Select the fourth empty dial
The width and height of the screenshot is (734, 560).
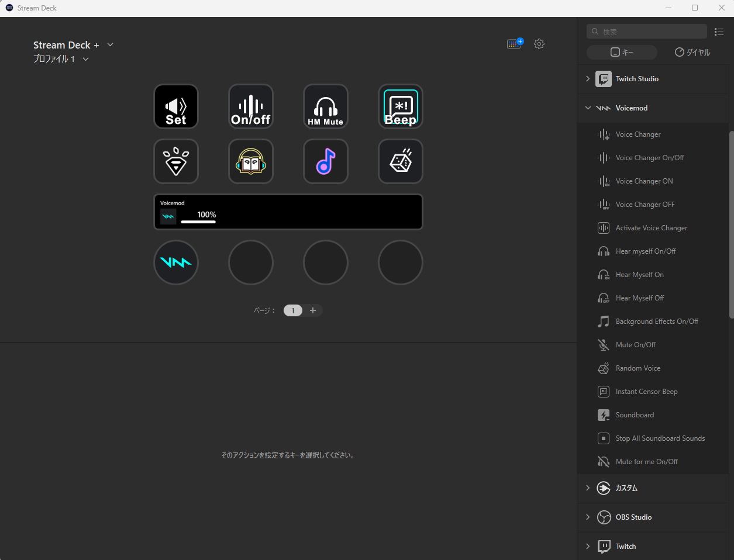pyautogui.click(x=401, y=262)
